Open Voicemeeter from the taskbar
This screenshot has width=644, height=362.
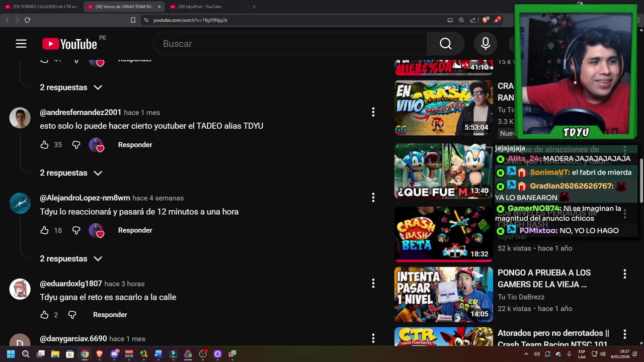tap(129, 354)
